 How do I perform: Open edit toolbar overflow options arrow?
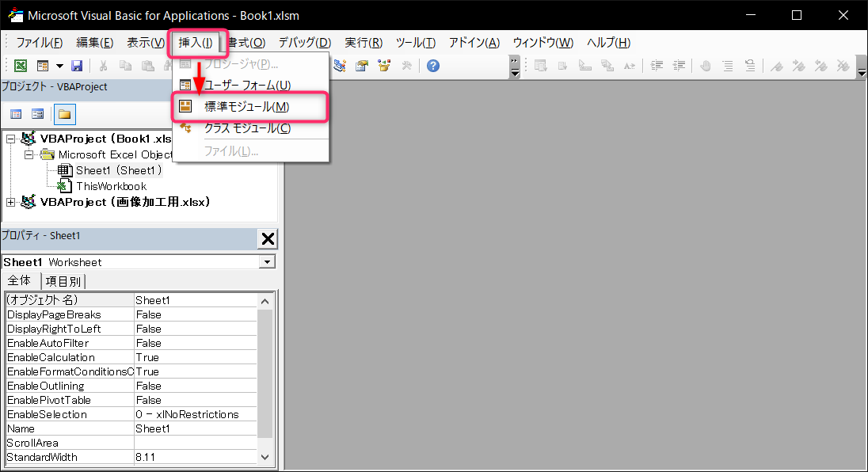[862, 67]
